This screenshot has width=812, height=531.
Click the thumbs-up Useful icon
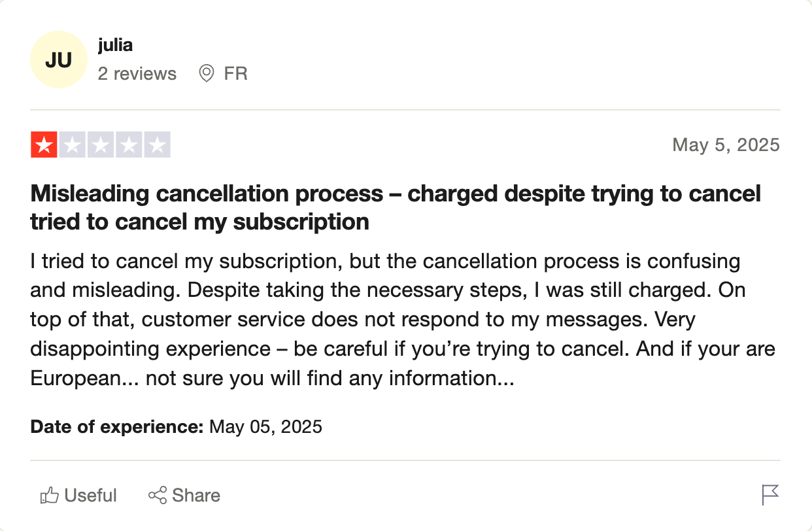(x=50, y=496)
